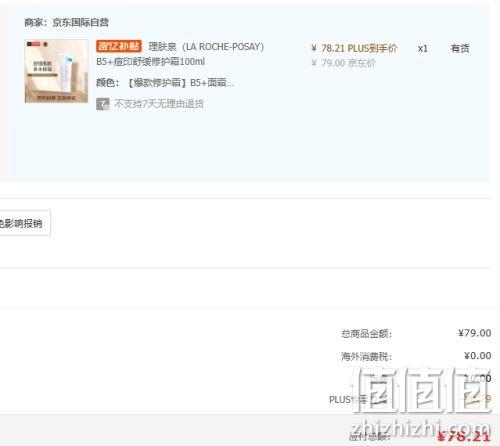
Task: Click the 7-day no-return policy icon
Action: pos(103,104)
